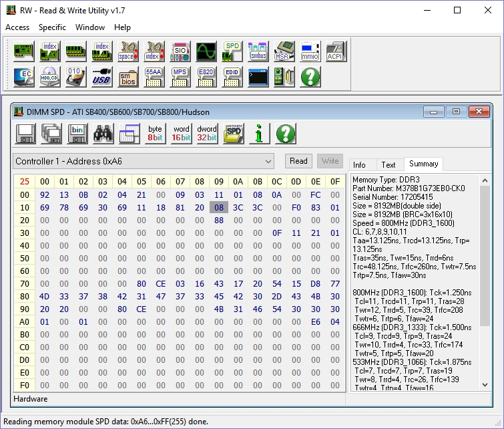
Task: Click the green information 'i' icon
Action: [x=260, y=134]
